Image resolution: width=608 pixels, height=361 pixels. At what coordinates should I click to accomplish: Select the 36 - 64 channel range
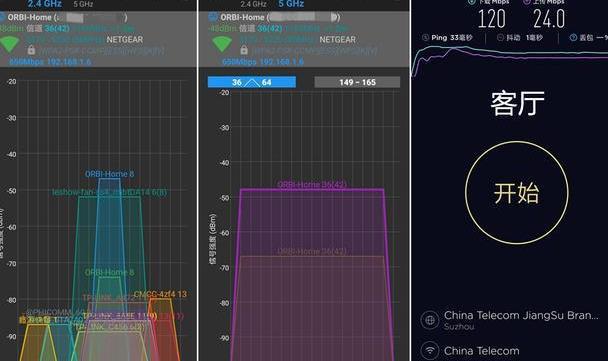pyautogui.click(x=252, y=82)
